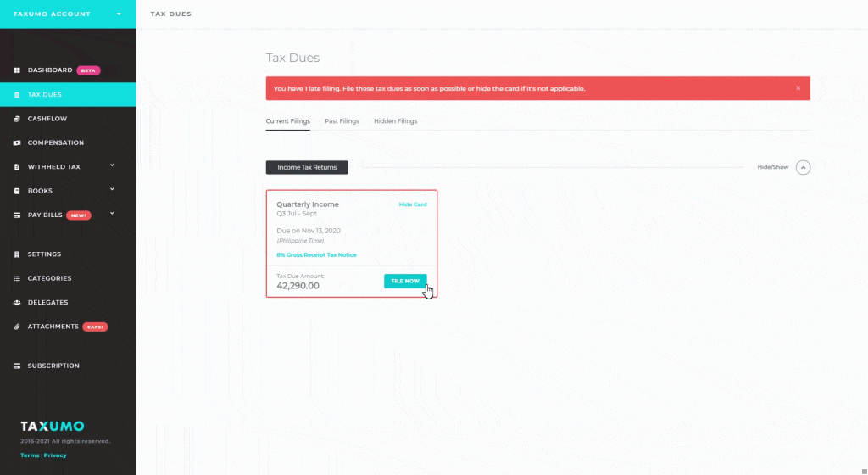Switch to the Hidden Filings tab
Viewport: 868px width, 475px height.
pyautogui.click(x=395, y=121)
